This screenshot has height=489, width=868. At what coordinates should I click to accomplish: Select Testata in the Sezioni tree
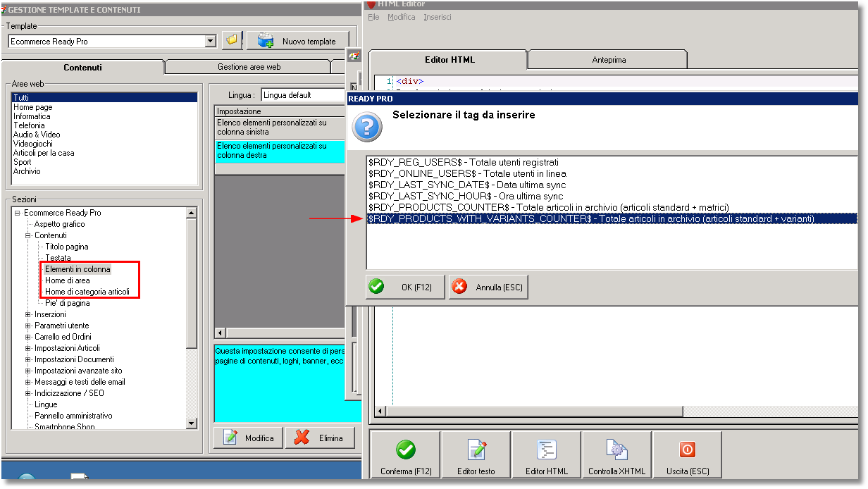click(x=58, y=258)
